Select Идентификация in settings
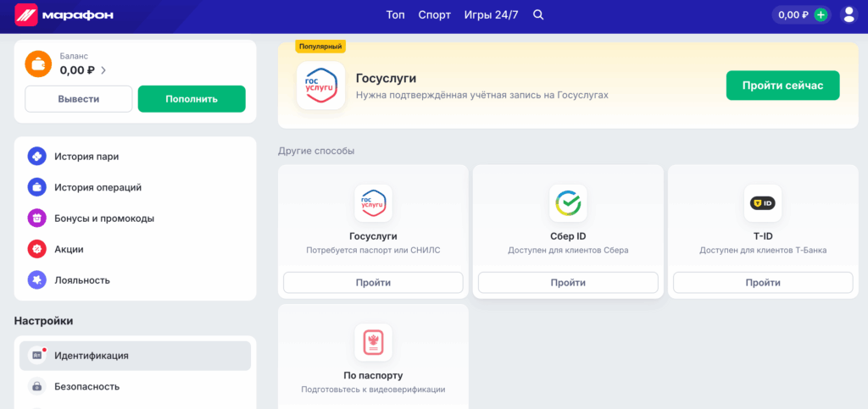868x409 pixels. click(135, 356)
